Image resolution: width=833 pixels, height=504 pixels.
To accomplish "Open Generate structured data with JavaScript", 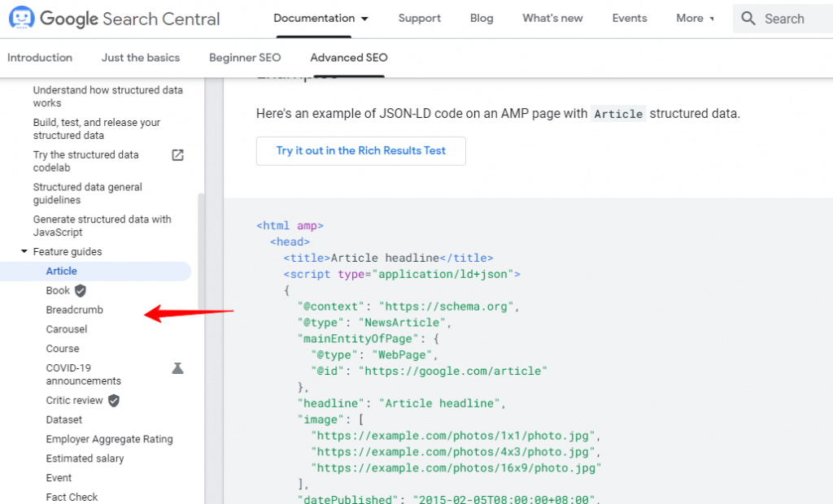I will click(x=102, y=226).
